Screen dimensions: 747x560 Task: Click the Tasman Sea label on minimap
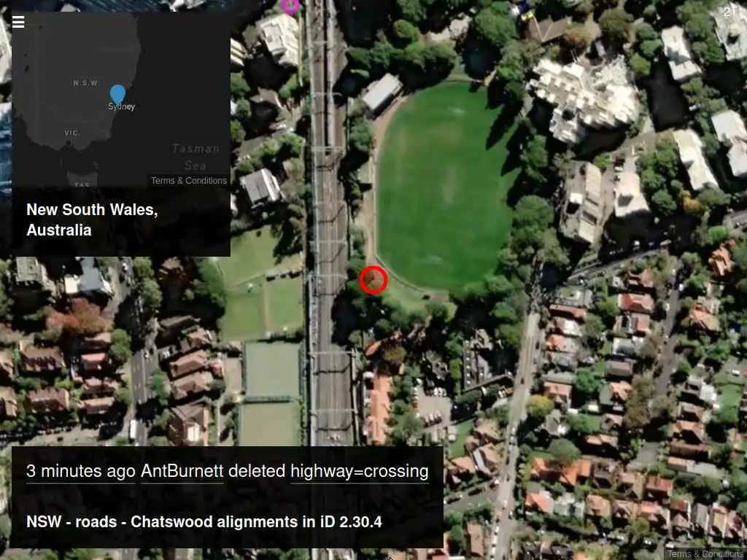196,157
